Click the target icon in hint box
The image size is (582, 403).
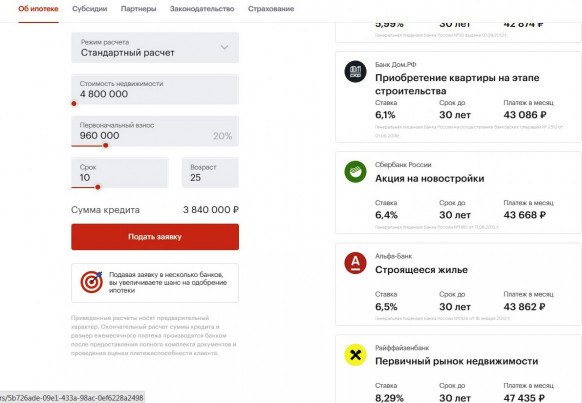pyautogui.click(x=91, y=282)
